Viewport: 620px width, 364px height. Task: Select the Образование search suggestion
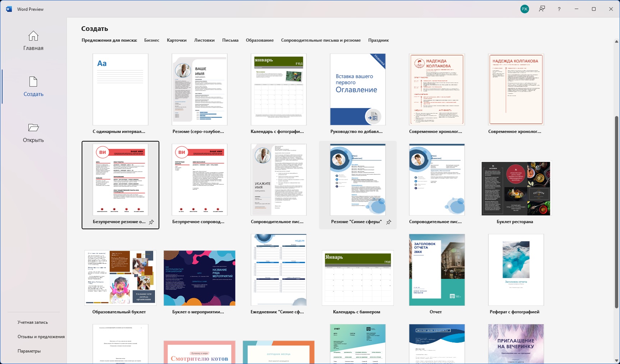click(x=260, y=40)
